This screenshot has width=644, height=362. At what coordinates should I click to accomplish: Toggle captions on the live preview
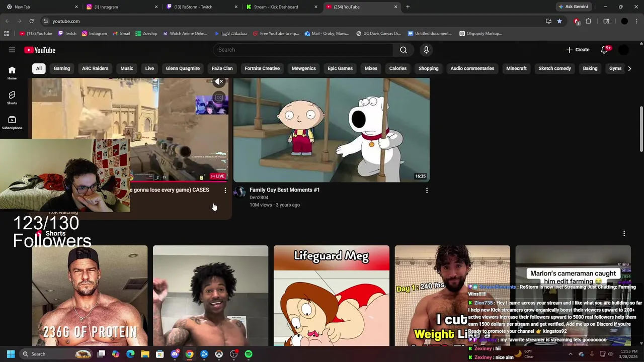point(219,98)
